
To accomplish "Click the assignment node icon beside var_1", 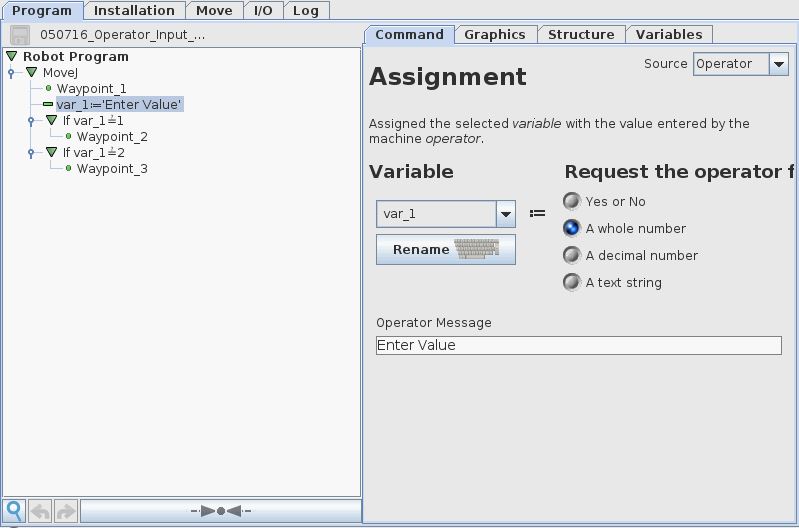I will (48, 104).
